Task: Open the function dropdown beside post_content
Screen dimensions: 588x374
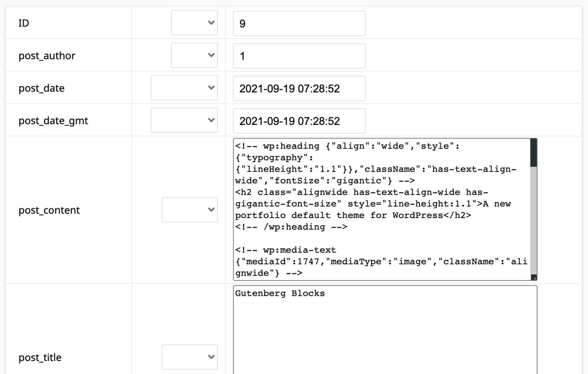Action: point(189,210)
